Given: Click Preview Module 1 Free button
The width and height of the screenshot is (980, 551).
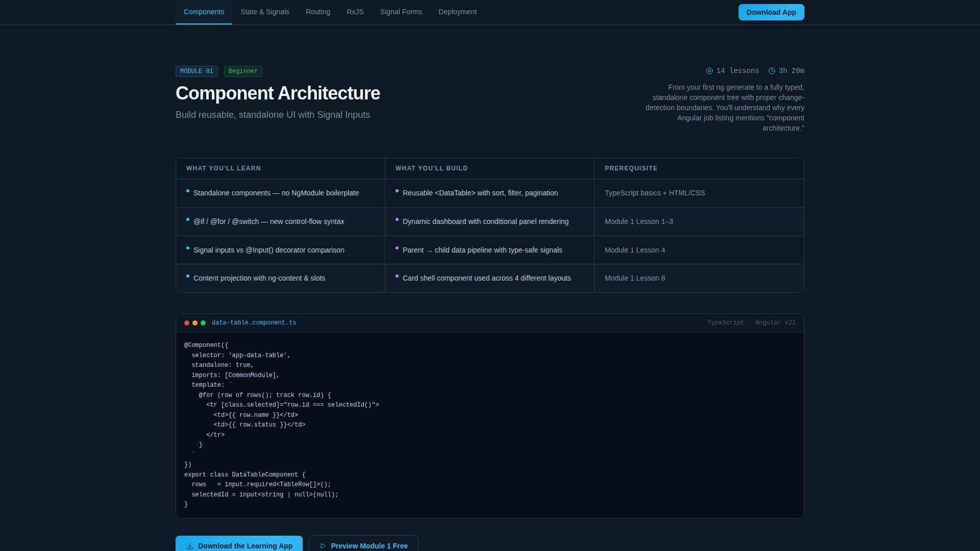Looking at the screenshot, I should pyautogui.click(x=363, y=545).
